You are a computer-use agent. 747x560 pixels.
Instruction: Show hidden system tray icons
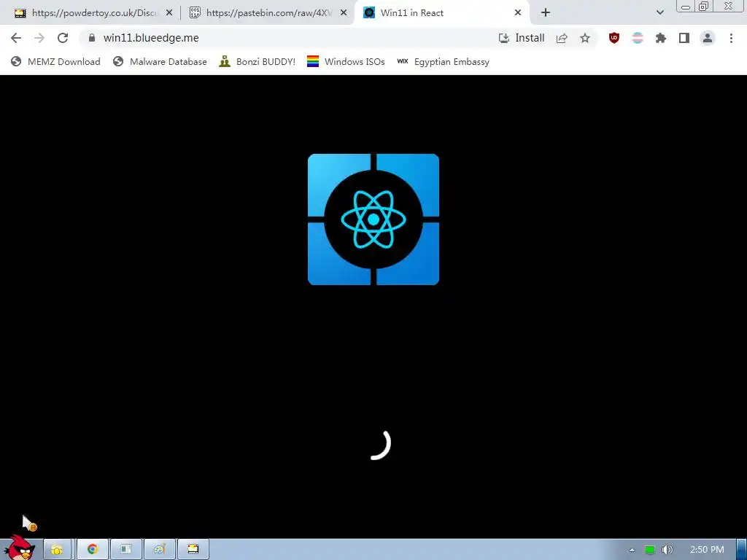coord(632,550)
